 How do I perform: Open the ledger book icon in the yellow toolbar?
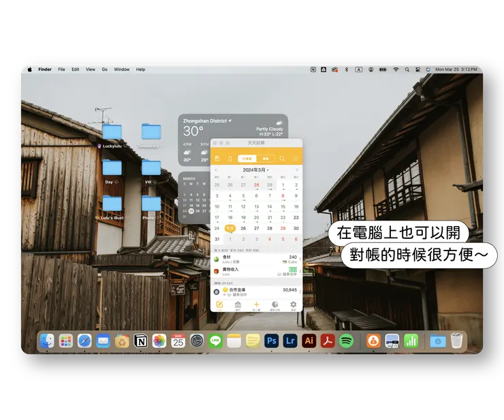coord(217,159)
